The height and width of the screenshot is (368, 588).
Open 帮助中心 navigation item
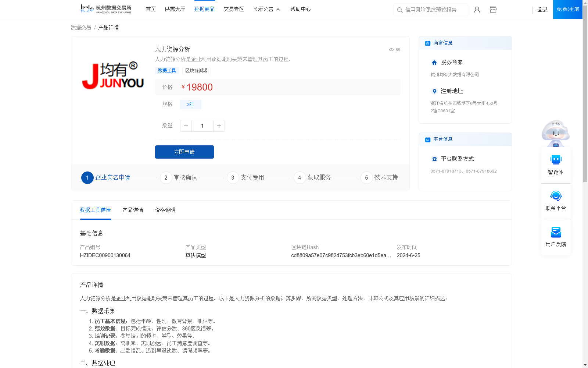point(301,9)
